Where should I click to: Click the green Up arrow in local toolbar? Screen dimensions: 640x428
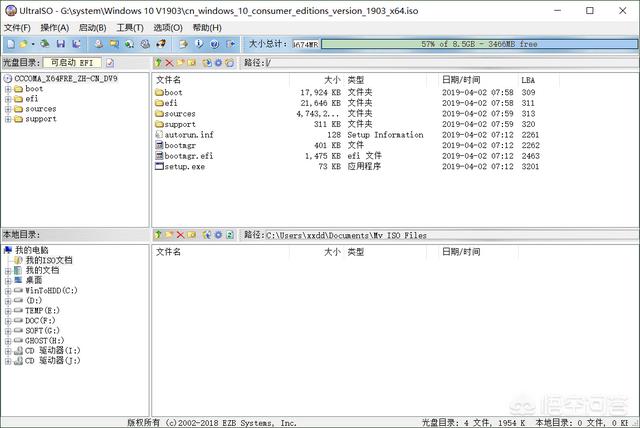158,235
